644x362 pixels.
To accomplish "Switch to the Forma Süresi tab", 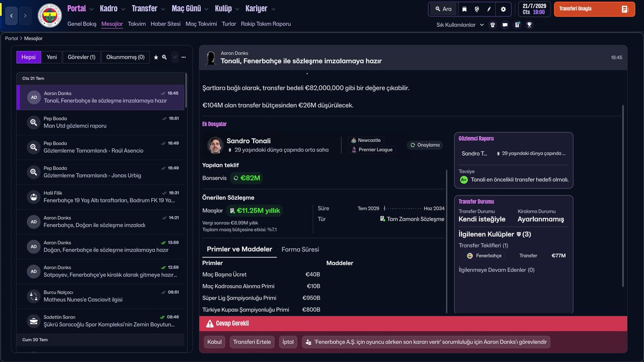I will pos(300,249).
